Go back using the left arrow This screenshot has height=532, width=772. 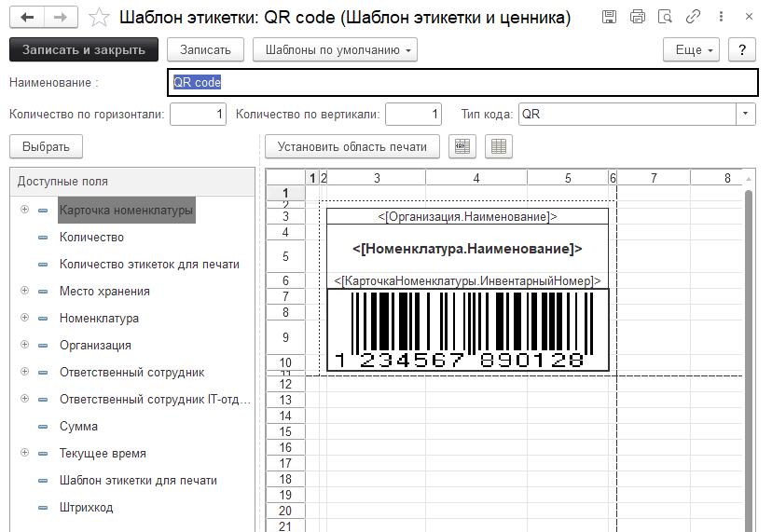coord(27,18)
